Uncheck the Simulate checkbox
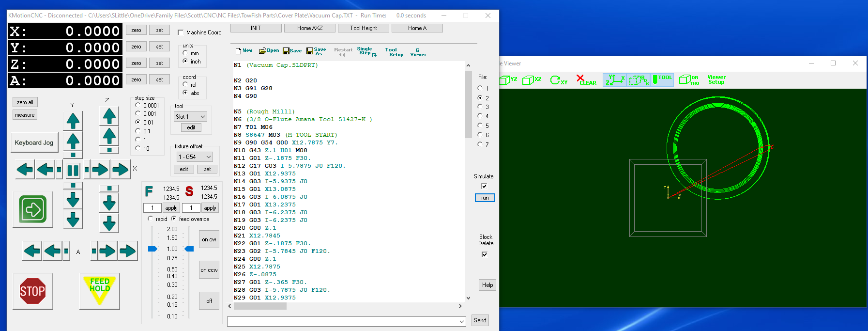Viewport: 868px width, 331px height. (484, 186)
